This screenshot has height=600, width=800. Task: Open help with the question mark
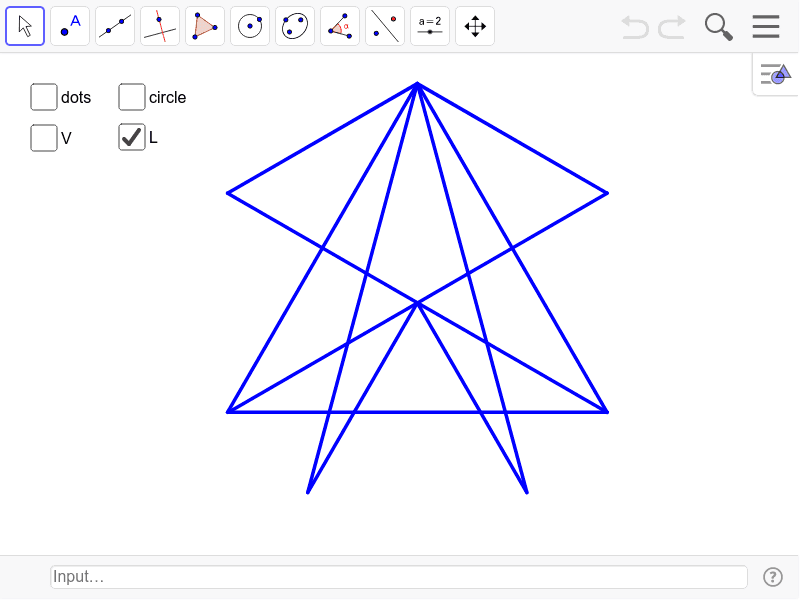[772, 576]
